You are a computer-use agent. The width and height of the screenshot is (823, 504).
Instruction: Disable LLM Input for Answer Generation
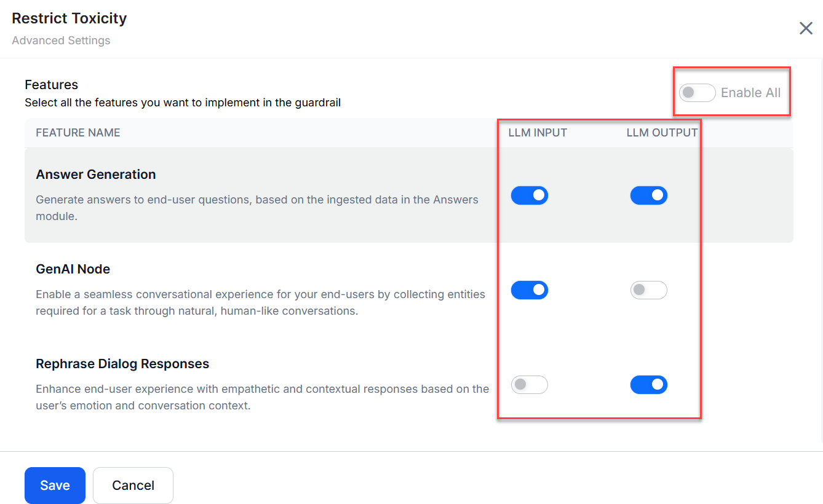[529, 195]
